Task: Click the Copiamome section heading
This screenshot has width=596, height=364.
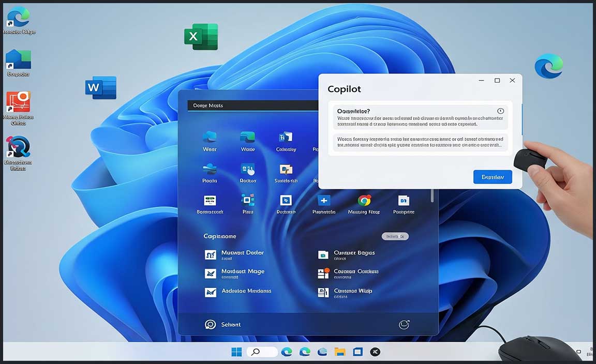Action: click(220, 236)
